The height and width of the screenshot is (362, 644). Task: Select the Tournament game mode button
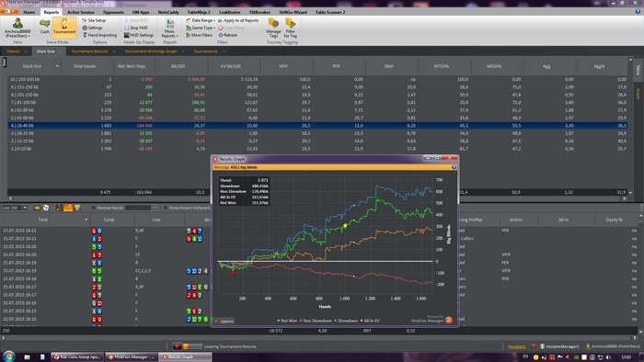[x=64, y=27]
